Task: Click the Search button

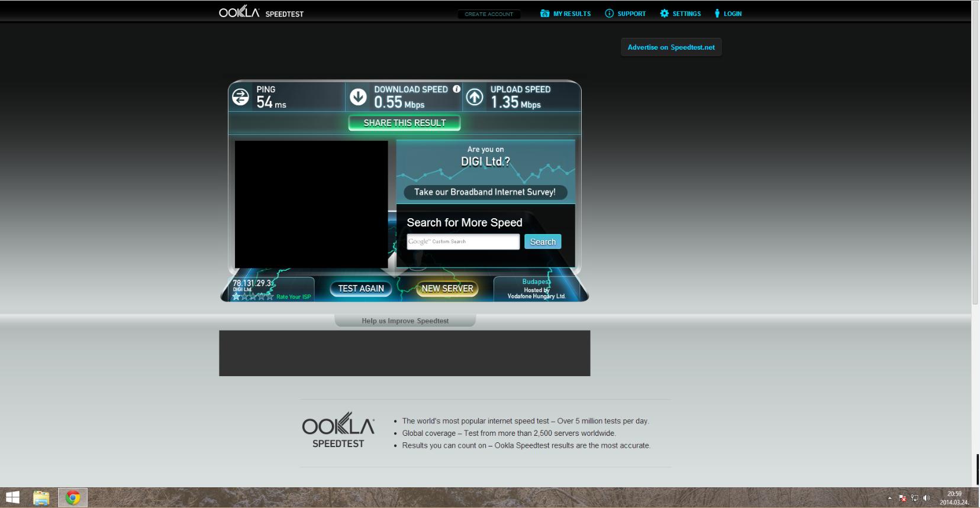Action: coord(543,242)
